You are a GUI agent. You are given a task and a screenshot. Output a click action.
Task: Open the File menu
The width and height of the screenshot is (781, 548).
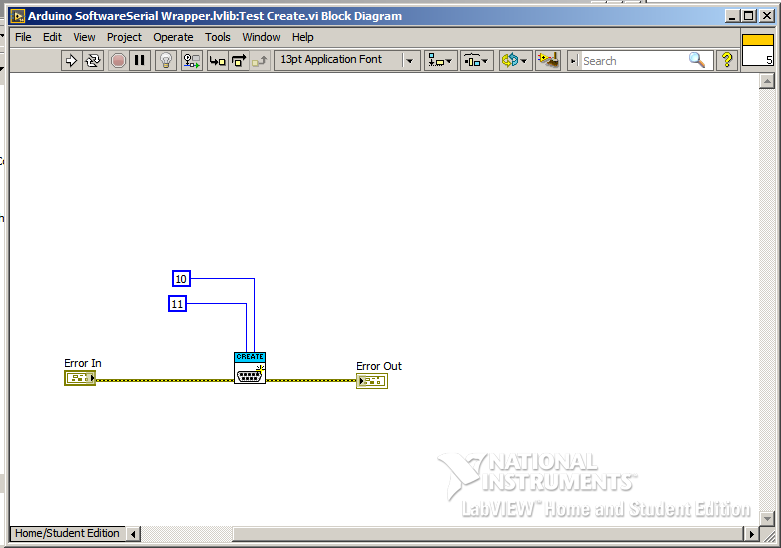coord(23,37)
